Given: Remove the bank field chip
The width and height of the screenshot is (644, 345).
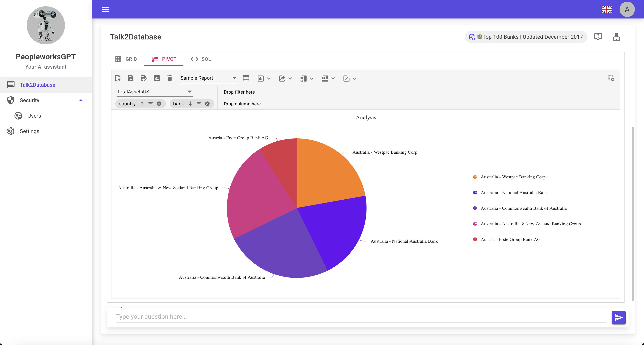Looking at the screenshot, I should tap(207, 104).
